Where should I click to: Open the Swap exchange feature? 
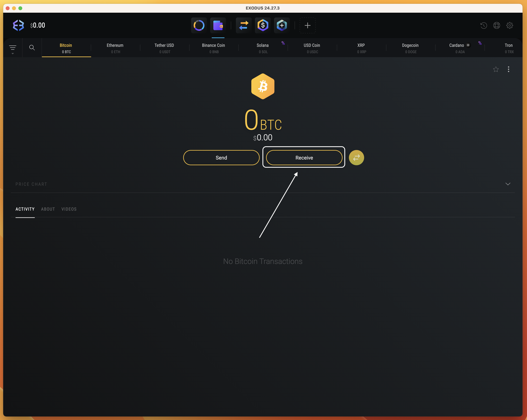click(243, 25)
